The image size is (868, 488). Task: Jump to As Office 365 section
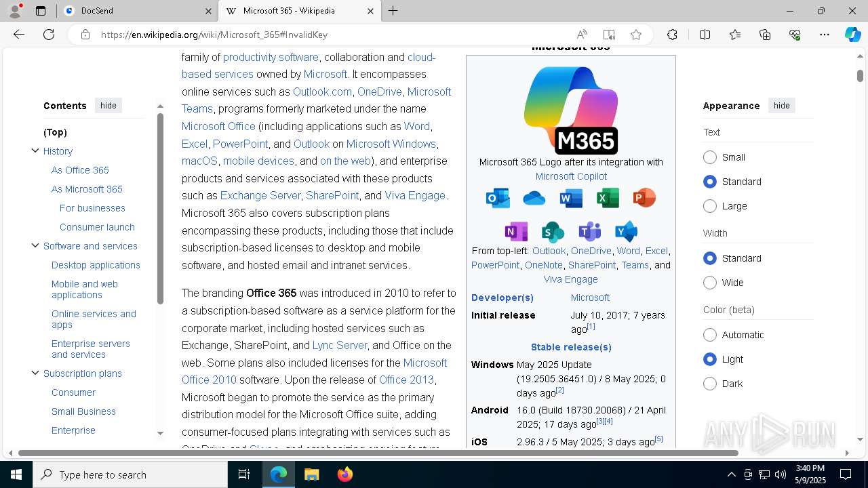80,170
